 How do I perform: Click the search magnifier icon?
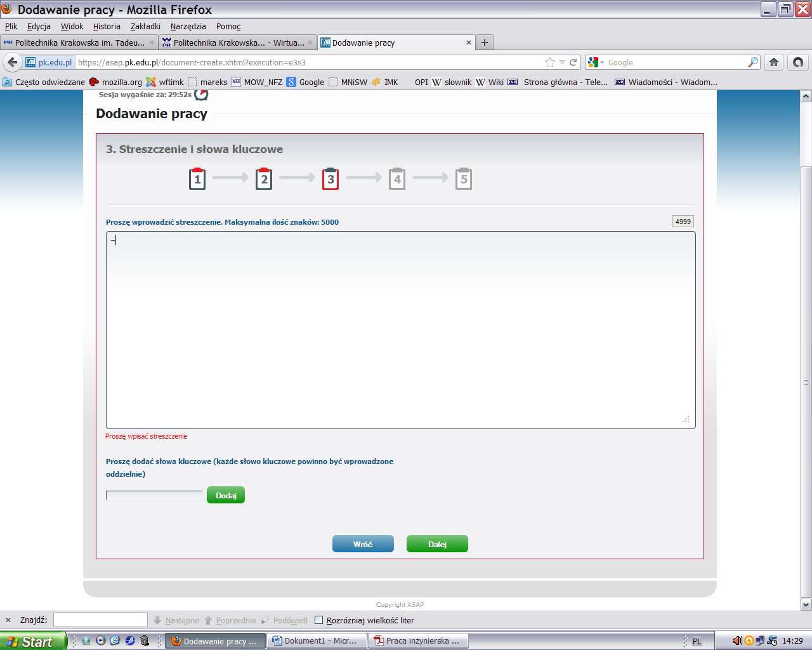pos(753,62)
